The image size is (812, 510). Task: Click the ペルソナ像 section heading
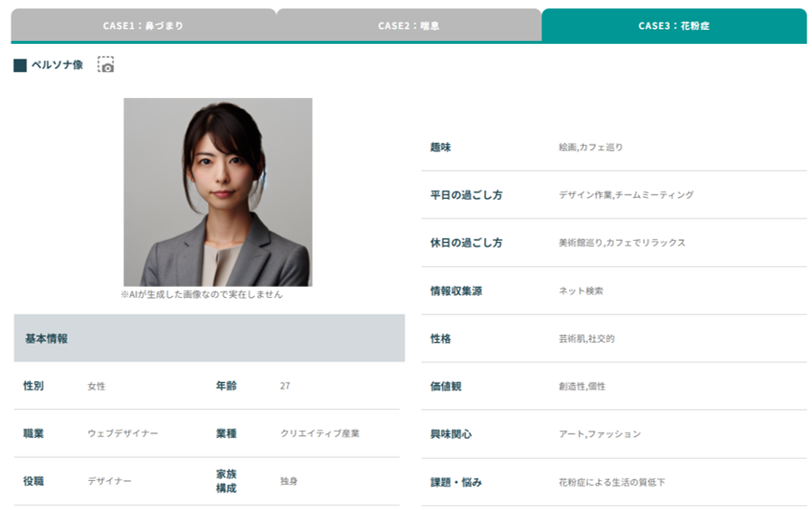point(57,65)
